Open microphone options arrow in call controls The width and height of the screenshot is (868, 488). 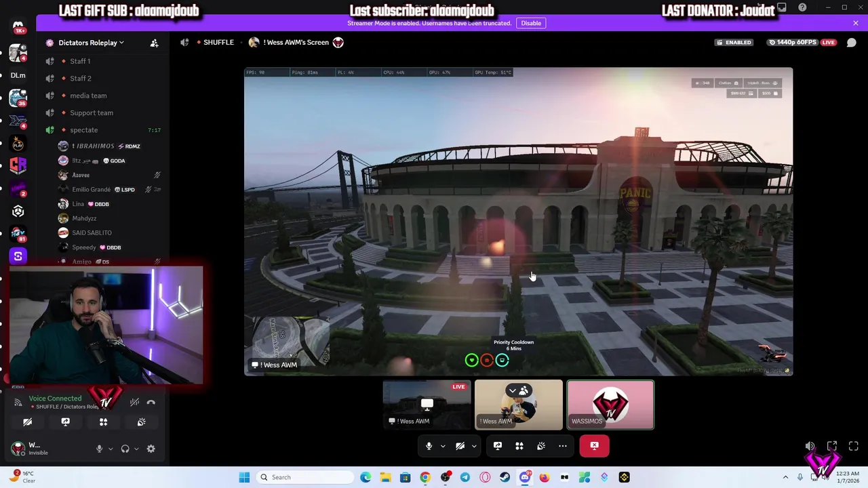coord(443,446)
